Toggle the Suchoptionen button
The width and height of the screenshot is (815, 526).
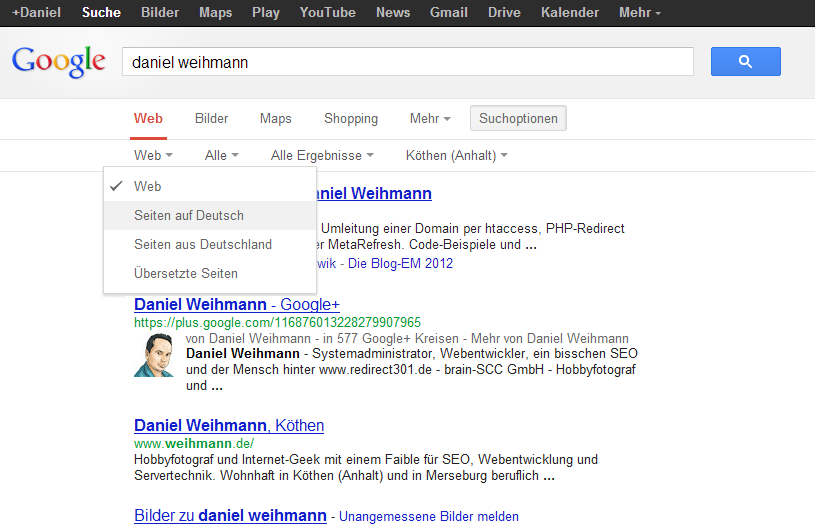pos(518,119)
